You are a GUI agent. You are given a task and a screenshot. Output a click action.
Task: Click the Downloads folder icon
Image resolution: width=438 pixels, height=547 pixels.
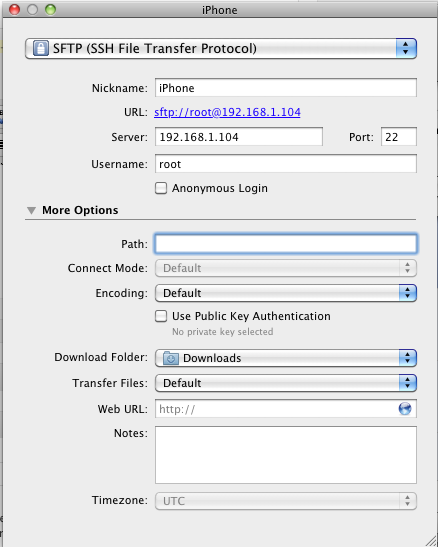(171, 358)
